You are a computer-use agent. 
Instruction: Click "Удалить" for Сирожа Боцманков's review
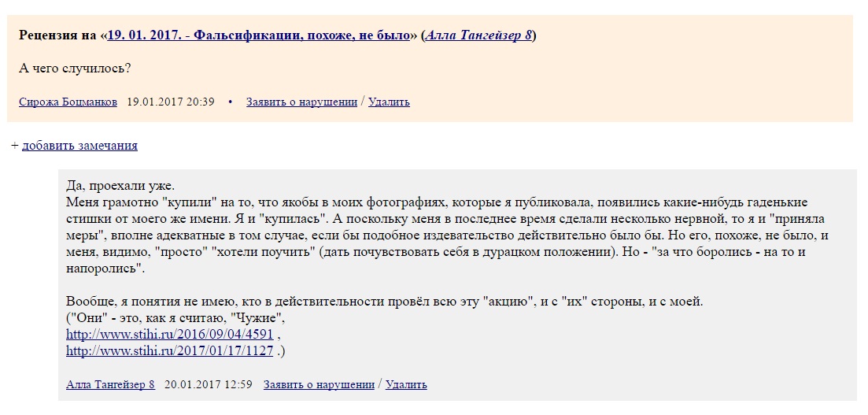389,102
